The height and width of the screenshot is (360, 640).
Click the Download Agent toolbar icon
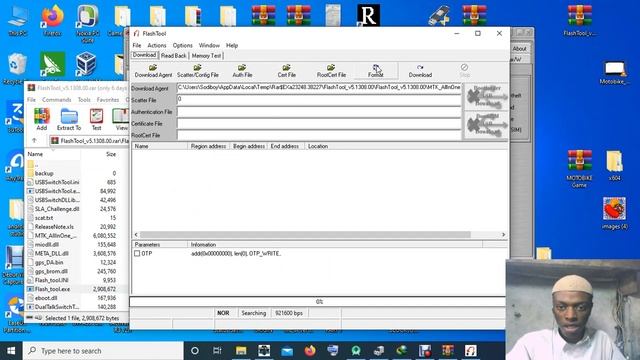[x=153, y=71]
